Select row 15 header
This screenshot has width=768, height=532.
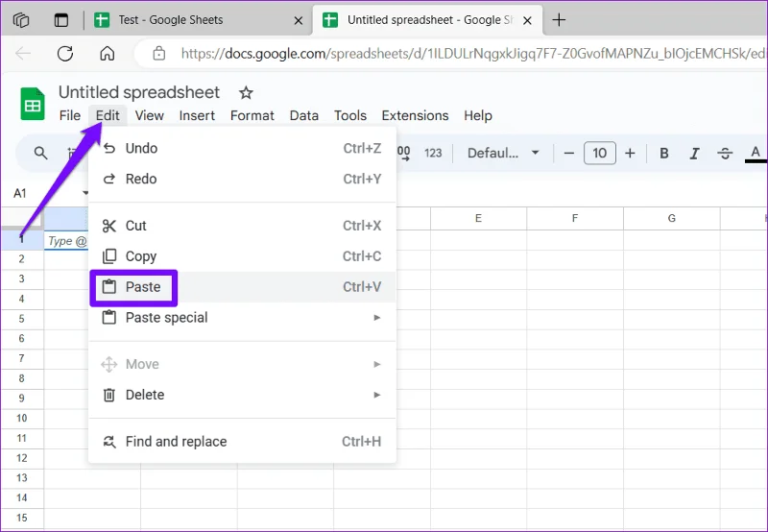click(21, 518)
